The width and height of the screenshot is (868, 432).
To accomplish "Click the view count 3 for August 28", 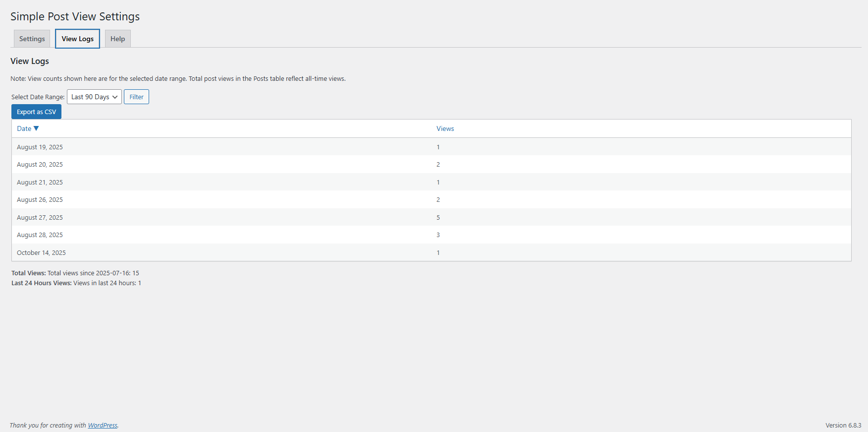I will pyautogui.click(x=438, y=235).
